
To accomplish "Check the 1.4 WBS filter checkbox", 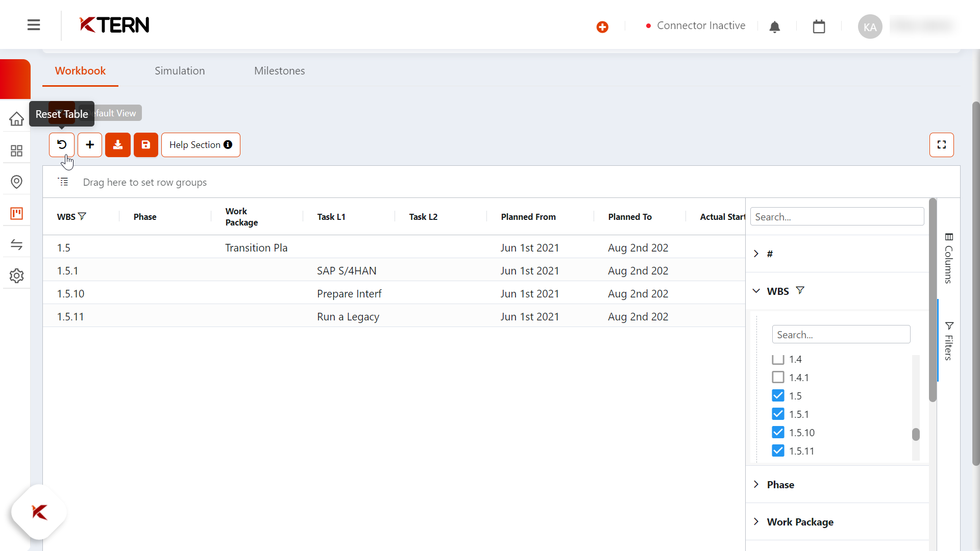I will [x=778, y=360].
